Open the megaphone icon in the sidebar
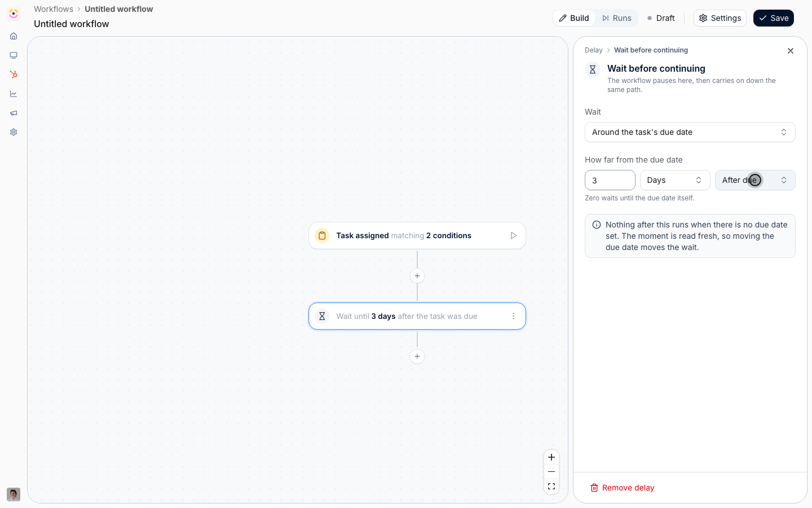This screenshot has width=812, height=508. [x=14, y=113]
